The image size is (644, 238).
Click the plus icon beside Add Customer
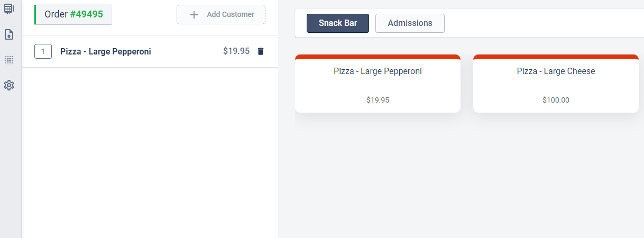pos(194,15)
